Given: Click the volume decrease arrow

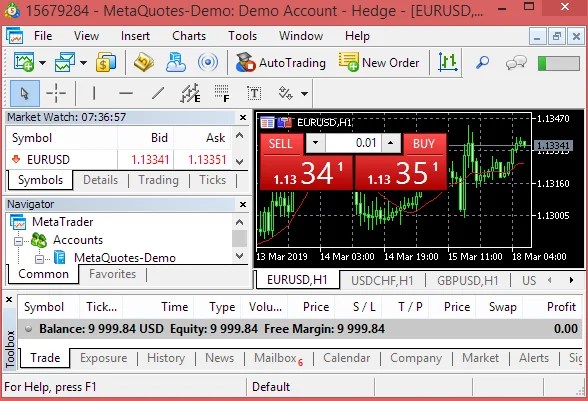Looking at the screenshot, I should [x=315, y=143].
